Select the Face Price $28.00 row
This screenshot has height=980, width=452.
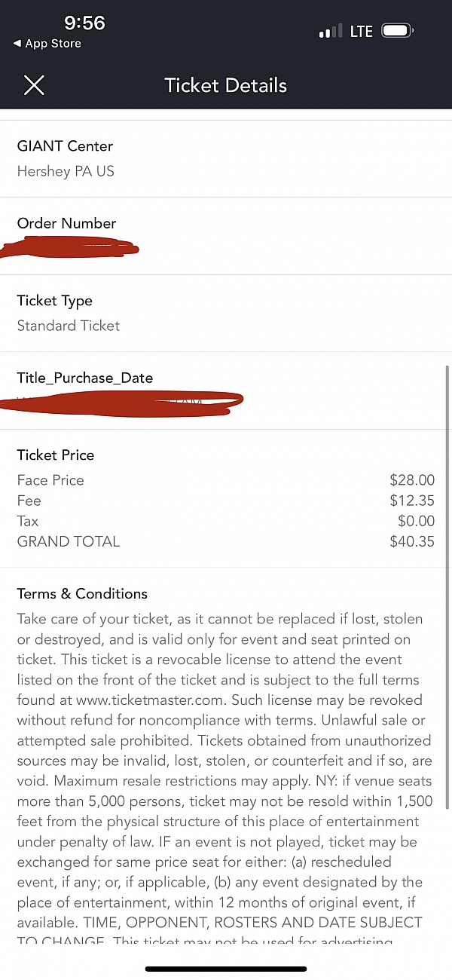(226, 480)
